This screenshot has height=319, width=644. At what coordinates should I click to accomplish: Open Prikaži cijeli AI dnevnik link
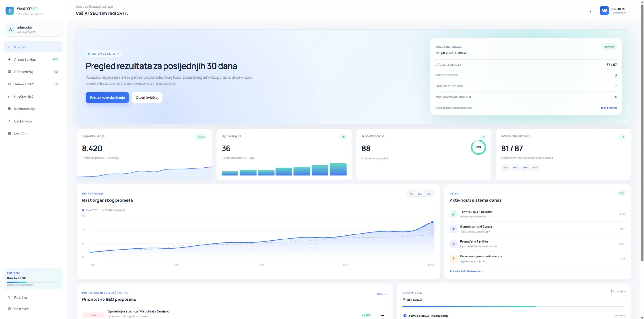[466, 271]
